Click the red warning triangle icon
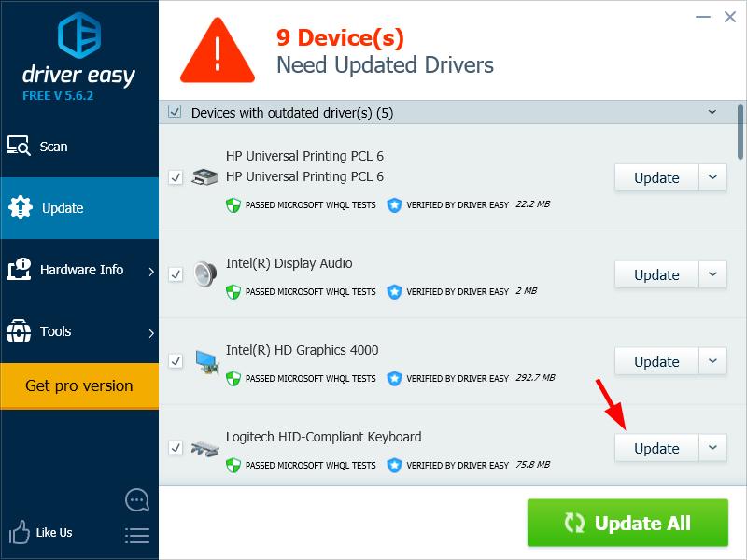 click(218, 50)
